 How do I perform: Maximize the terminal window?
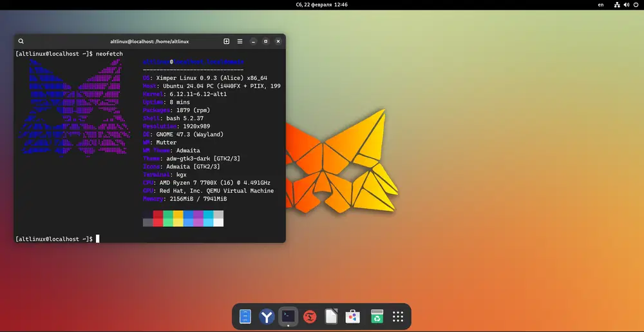click(x=266, y=41)
